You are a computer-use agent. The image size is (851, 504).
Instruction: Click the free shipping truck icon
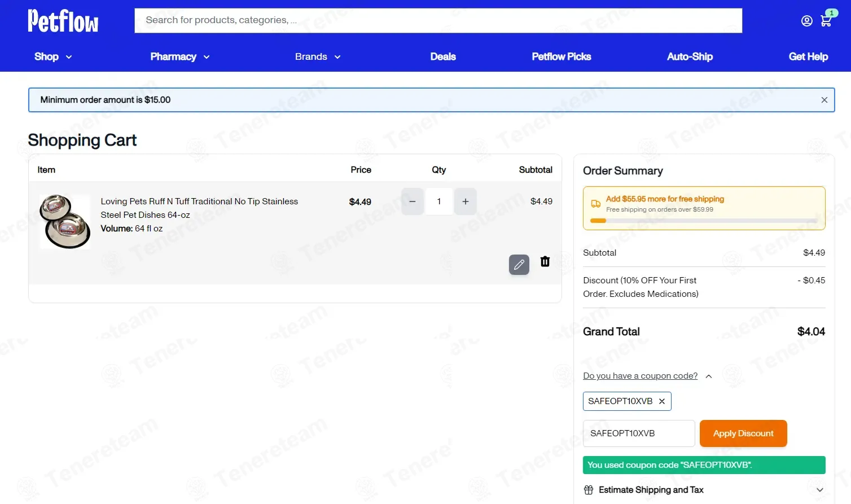pos(595,204)
